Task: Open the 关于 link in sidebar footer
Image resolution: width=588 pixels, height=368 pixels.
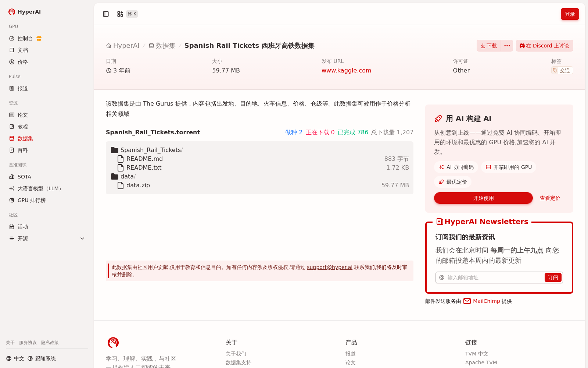Action: click(10, 343)
